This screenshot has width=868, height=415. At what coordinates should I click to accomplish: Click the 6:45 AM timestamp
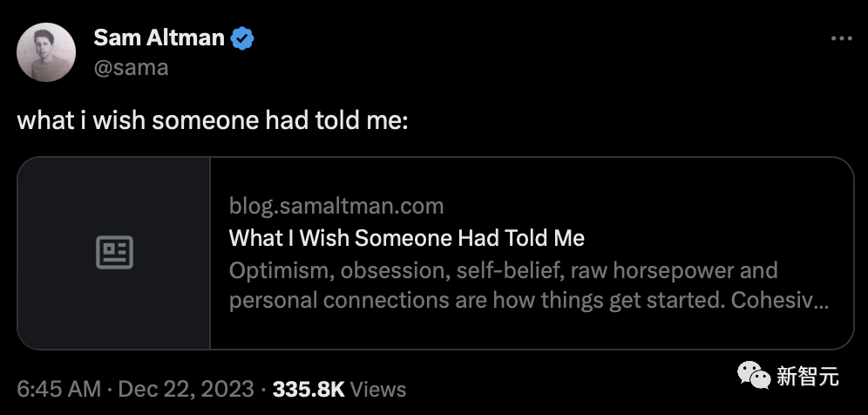pos(58,388)
